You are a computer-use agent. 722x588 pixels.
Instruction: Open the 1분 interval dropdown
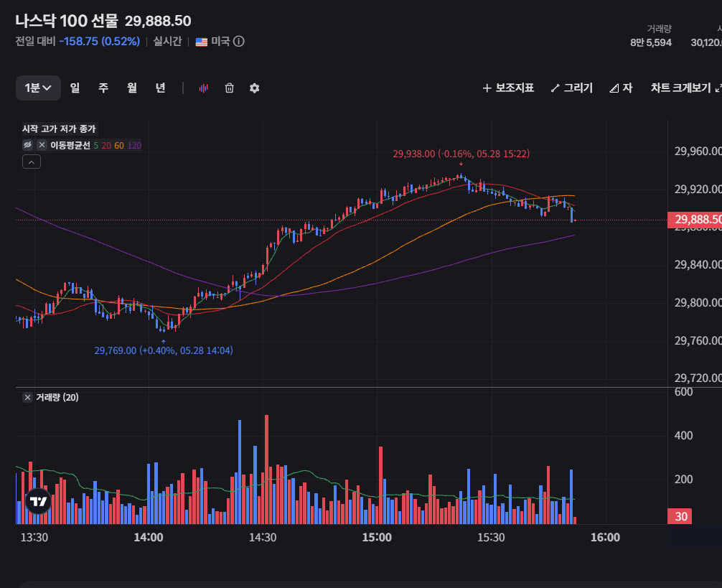38,88
